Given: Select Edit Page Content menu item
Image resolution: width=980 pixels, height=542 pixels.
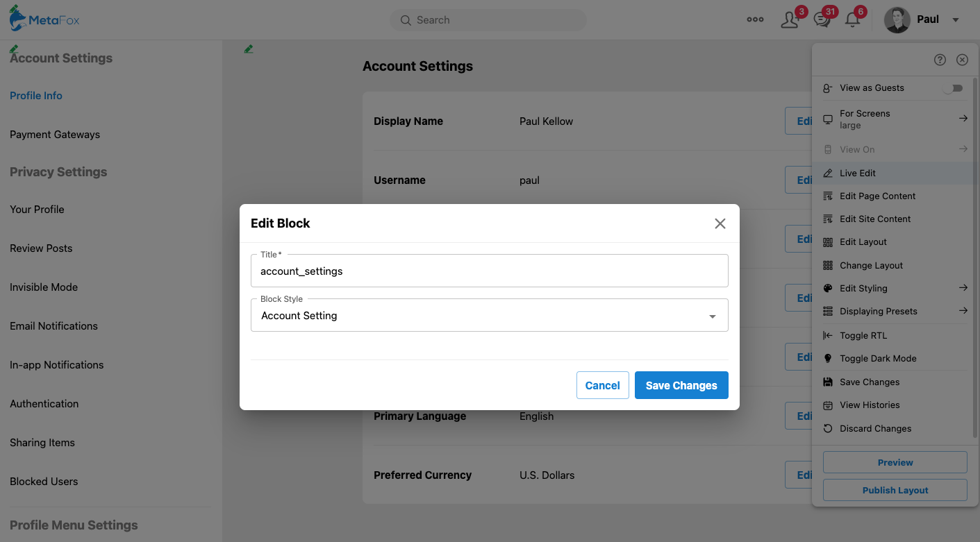Looking at the screenshot, I should click(877, 196).
